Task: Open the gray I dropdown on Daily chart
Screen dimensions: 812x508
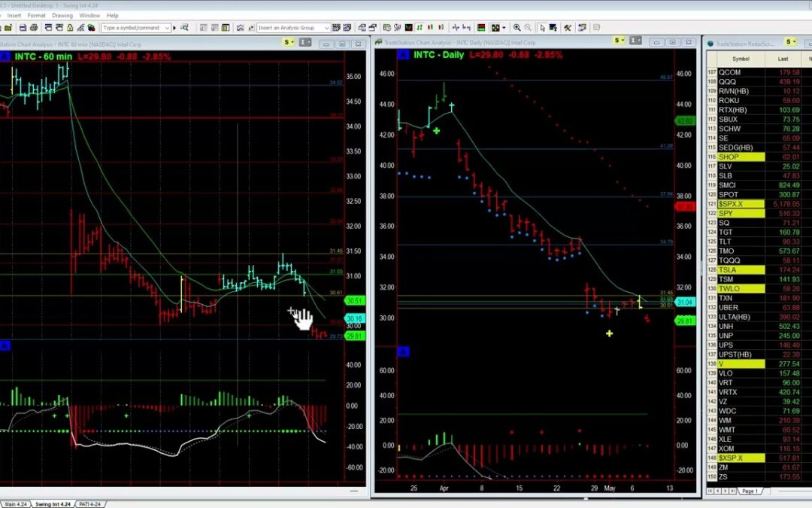Action: (x=635, y=41)
